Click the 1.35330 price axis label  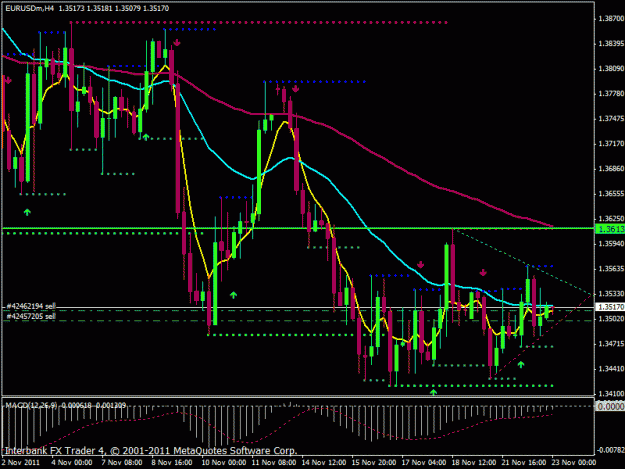pyautogui.click(x=611, y=294)
